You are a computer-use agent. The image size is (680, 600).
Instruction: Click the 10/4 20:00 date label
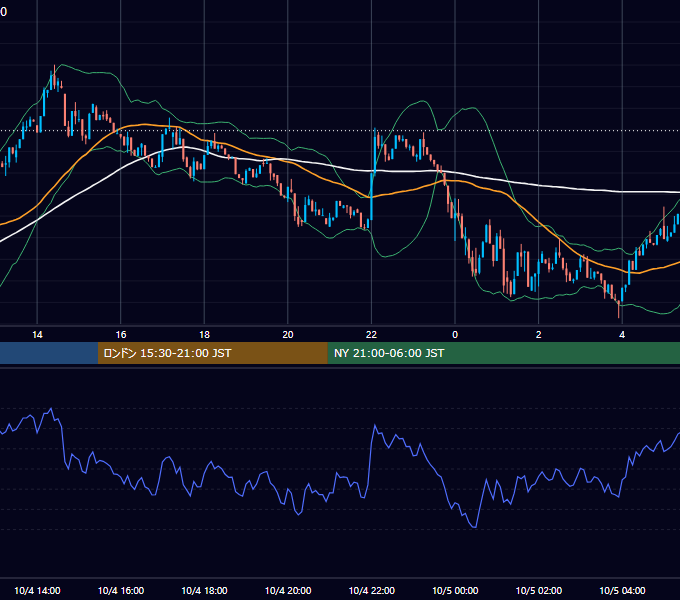(288, 590)
